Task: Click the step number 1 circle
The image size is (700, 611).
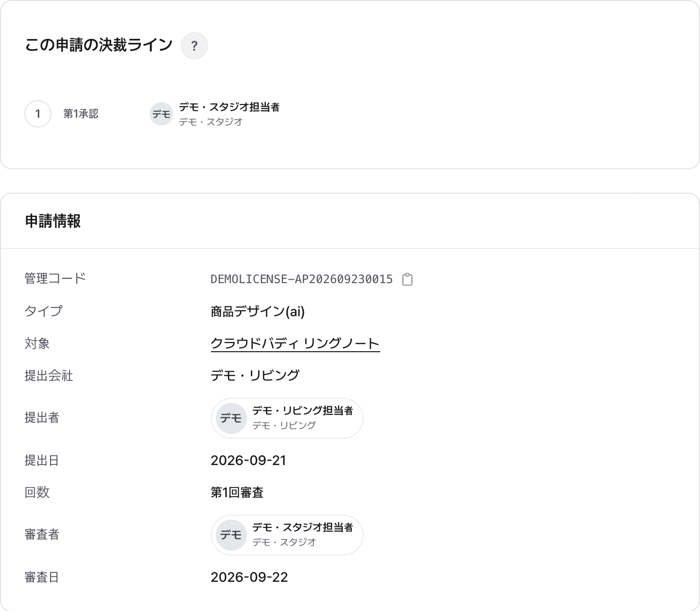Action: (38, 114)
